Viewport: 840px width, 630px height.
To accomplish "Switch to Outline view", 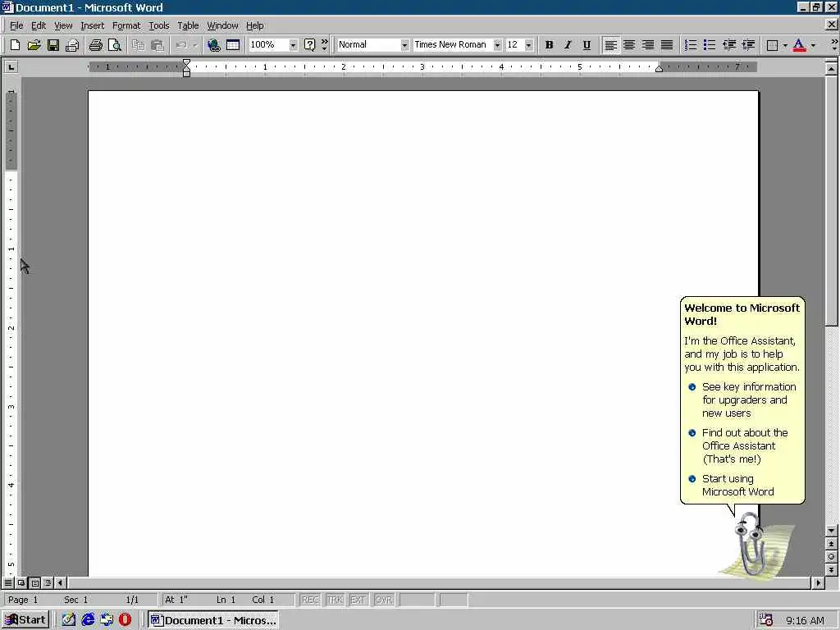I will click(x=48, y=582).
